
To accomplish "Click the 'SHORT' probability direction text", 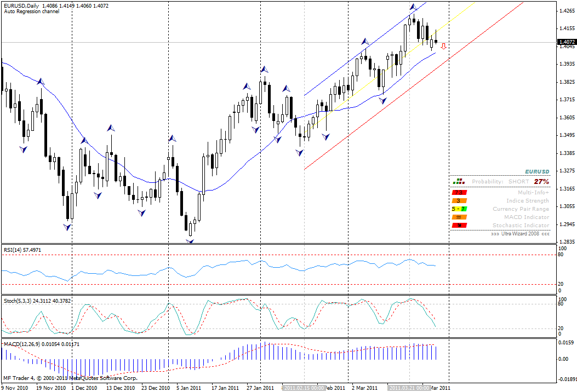I will click(x=518, y=182).
